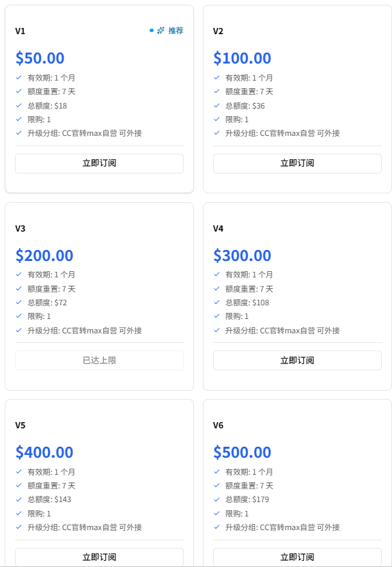Click the sparkle recommended icon on V1
Screen dimensions: 392x567
[161, 31]
